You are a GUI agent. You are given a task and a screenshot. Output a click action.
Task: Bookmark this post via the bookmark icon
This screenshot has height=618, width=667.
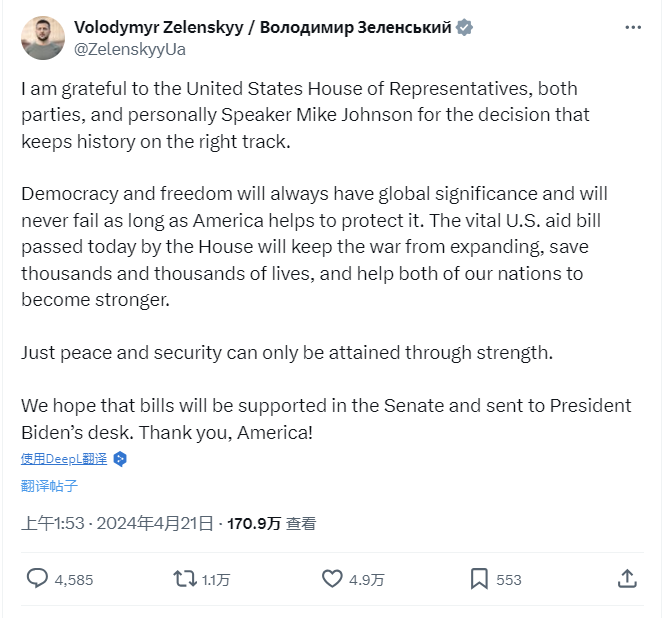479,578
